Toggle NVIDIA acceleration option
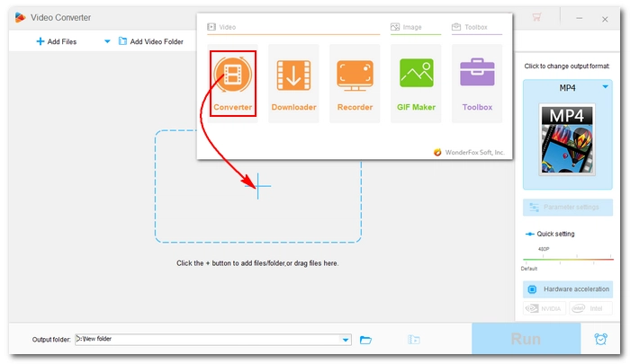The width and height of the screenshot is (630, 364). click(x=544, y=308)
